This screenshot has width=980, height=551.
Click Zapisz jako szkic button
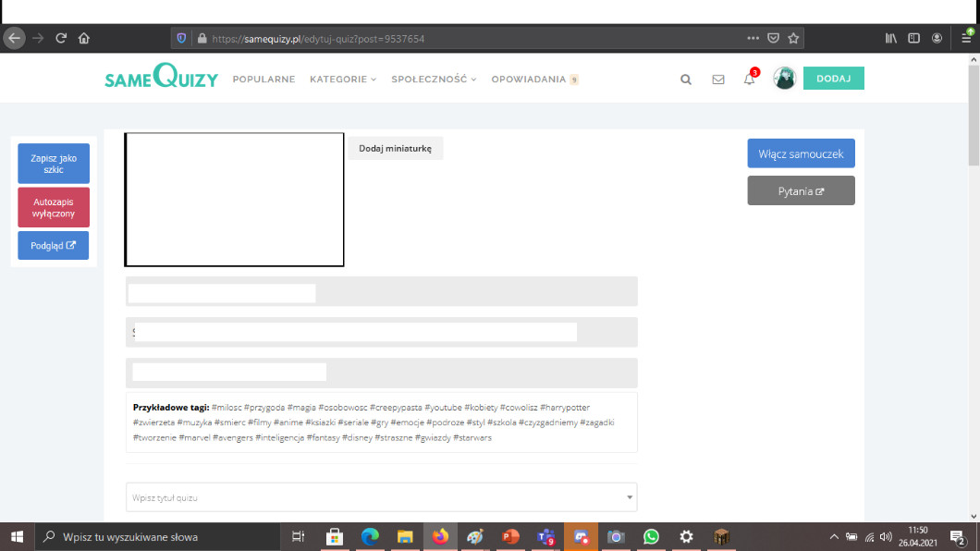pyautogui.click(x=54, y=164)
